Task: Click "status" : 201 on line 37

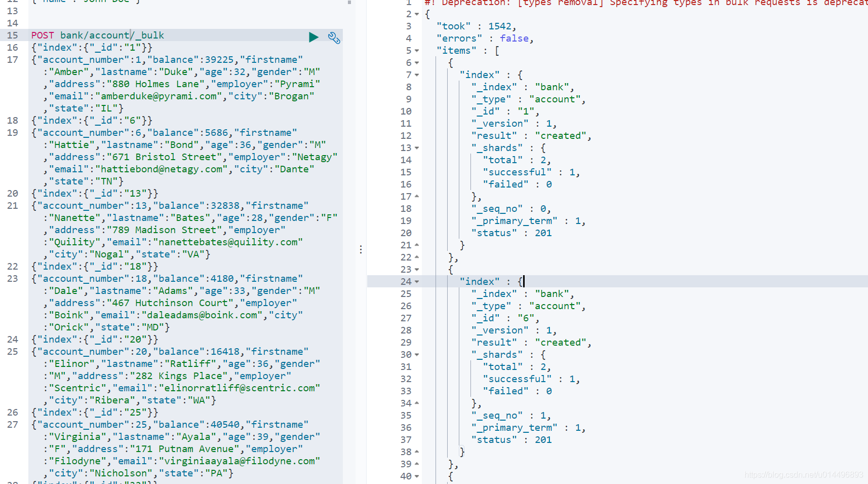Action: point(511,440)
